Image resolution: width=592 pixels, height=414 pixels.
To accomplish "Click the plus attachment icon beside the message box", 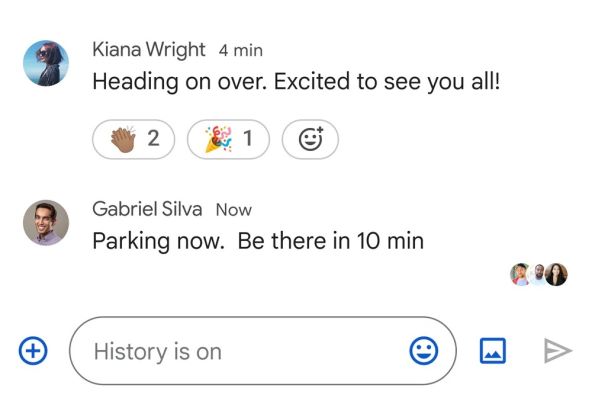I will pyautogui.click(x=33, y=351).
